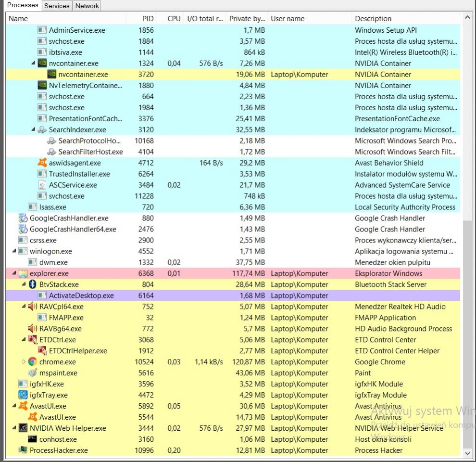
Task: Switch to the Services tab
Action: [x=57, y=6]
